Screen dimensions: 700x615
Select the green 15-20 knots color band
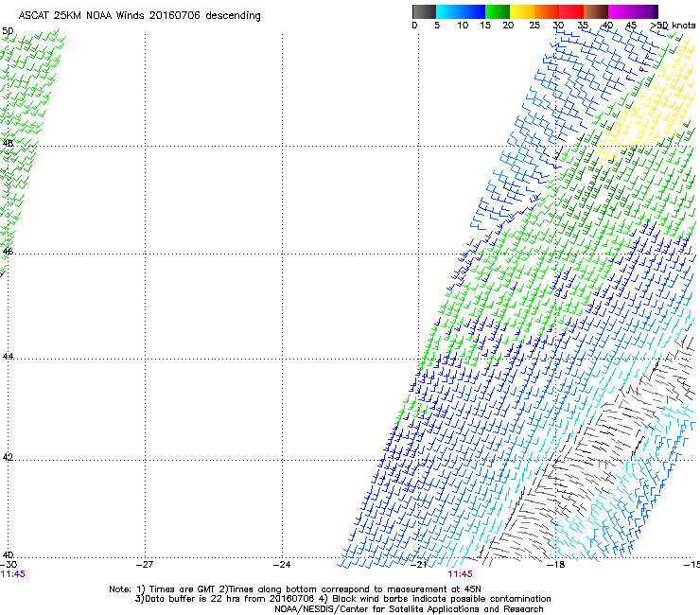[x=498, y=11]
